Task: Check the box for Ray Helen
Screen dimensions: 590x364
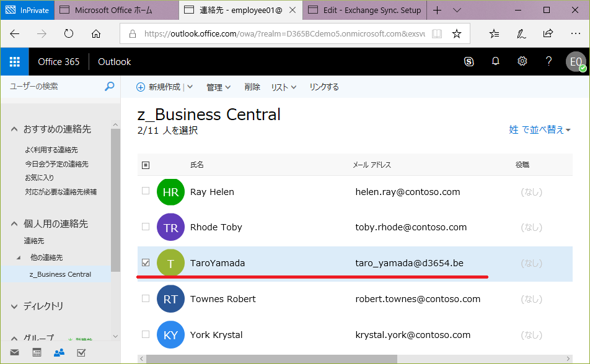Action: (x=146, y=191)
